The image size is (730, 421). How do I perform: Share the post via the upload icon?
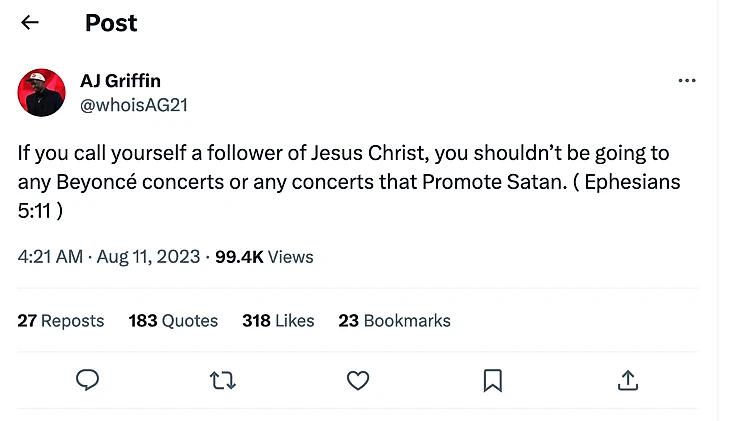point(627,380)
